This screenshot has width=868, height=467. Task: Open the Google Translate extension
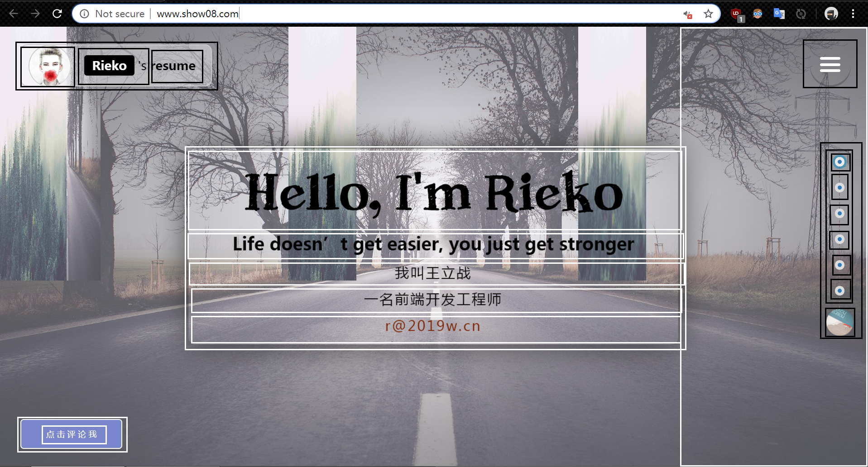[x=779, y=14]
